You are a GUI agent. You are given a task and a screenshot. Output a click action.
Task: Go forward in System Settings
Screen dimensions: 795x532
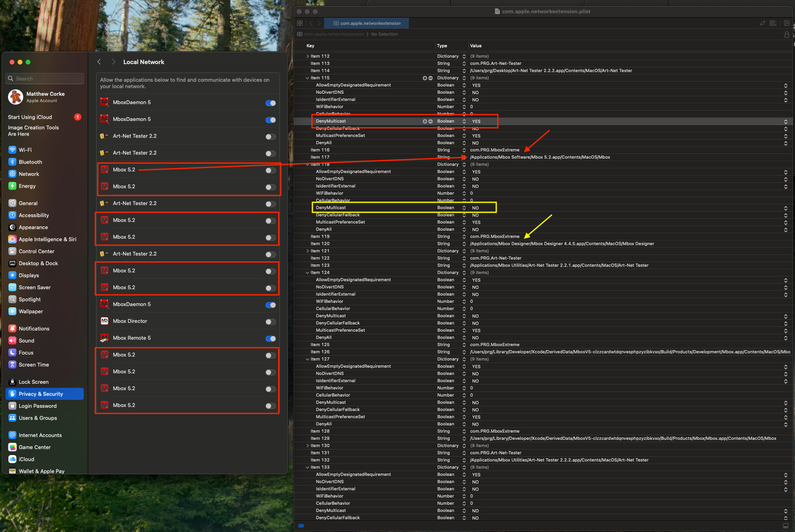[113, 62]
